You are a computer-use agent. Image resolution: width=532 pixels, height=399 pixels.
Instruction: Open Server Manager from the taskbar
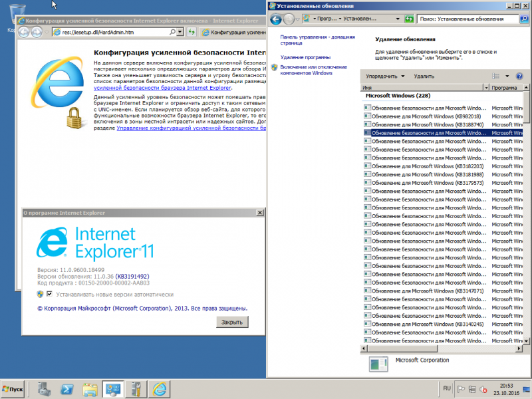(x=44, y=389)
